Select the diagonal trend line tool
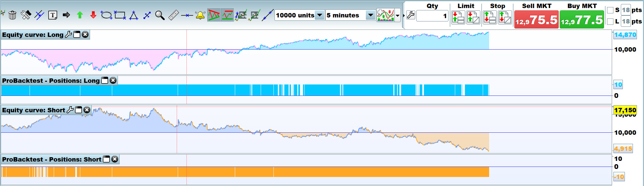This screenshot has width=644, height=186. 268,15
